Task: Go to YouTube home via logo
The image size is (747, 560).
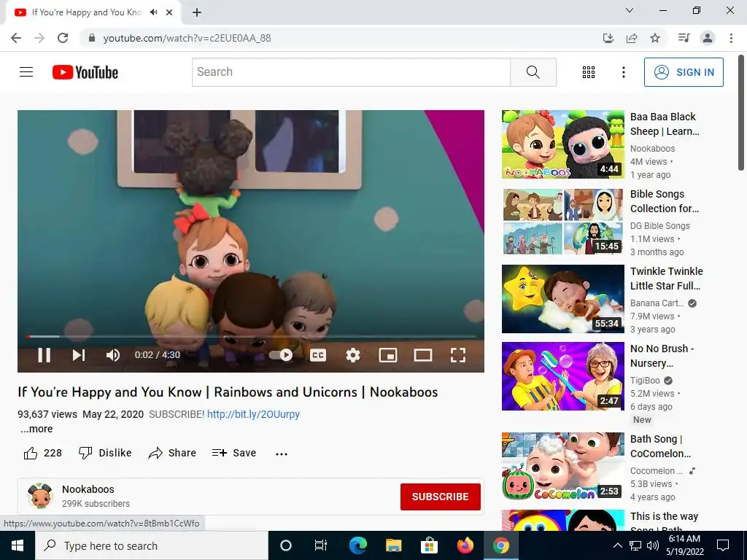Action: pos(85,72)
